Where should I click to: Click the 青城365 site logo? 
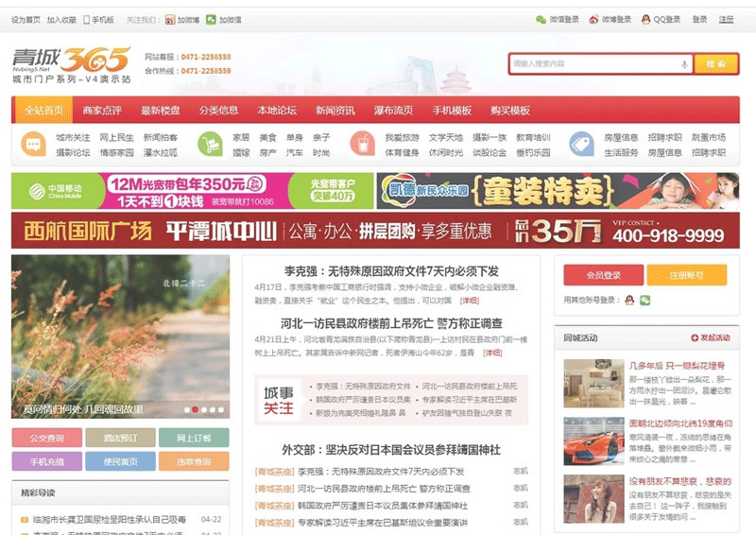tap(72, 65)
